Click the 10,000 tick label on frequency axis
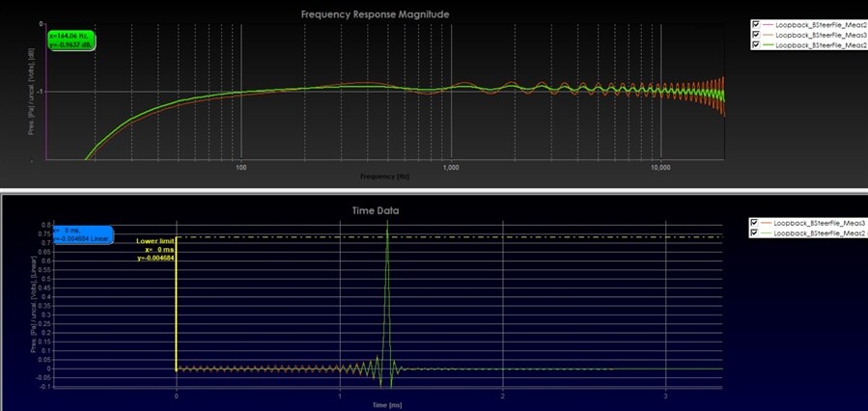The width and height of the screenshot is (868, 411). 661,167
